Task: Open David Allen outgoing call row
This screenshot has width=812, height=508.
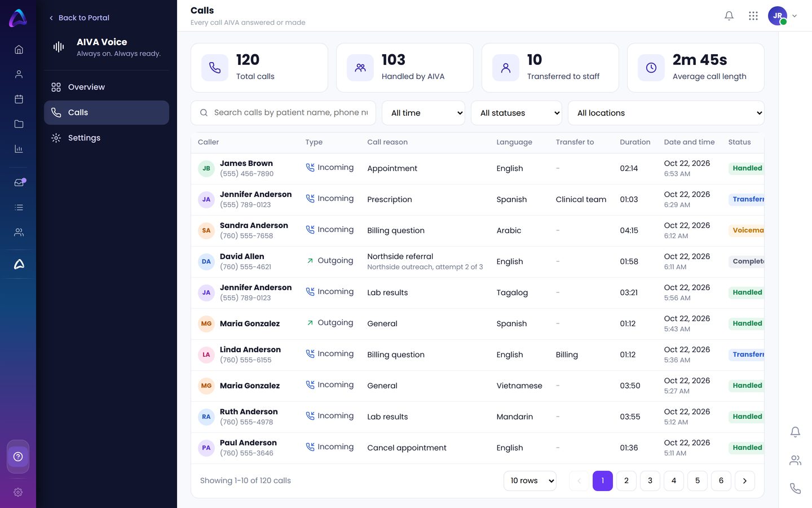Action: (478, 262)
